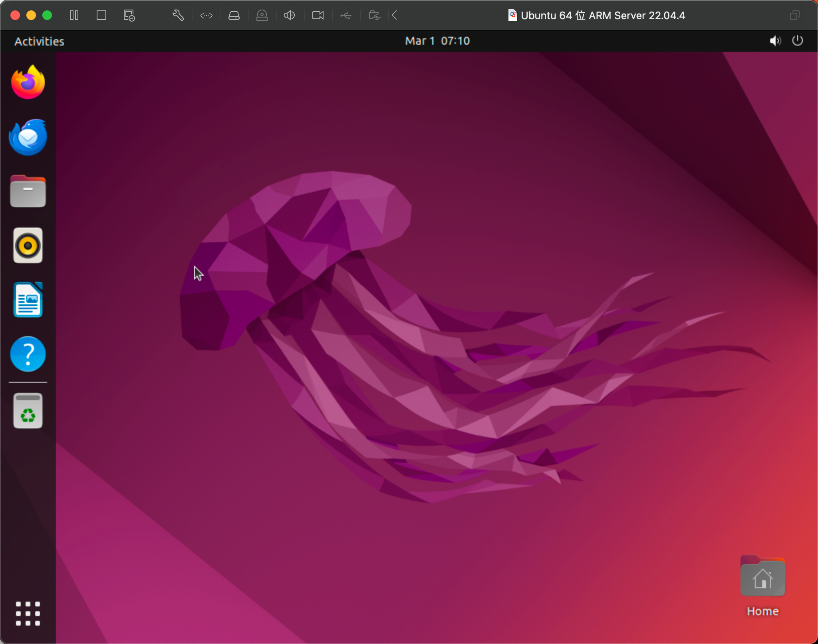Click the VM single-window view icon
Image resolution: width=818 pixels, height=644 pixels.
click(101, 16)
